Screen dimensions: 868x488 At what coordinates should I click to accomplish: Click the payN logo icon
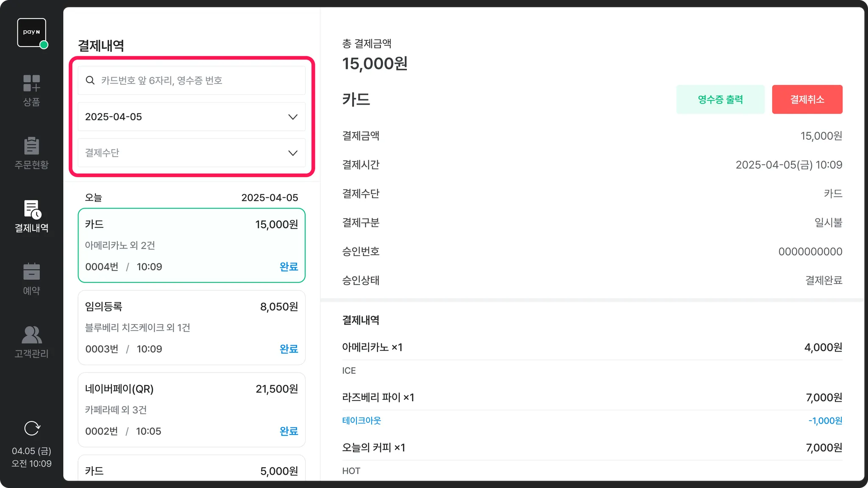click(32, 33)
